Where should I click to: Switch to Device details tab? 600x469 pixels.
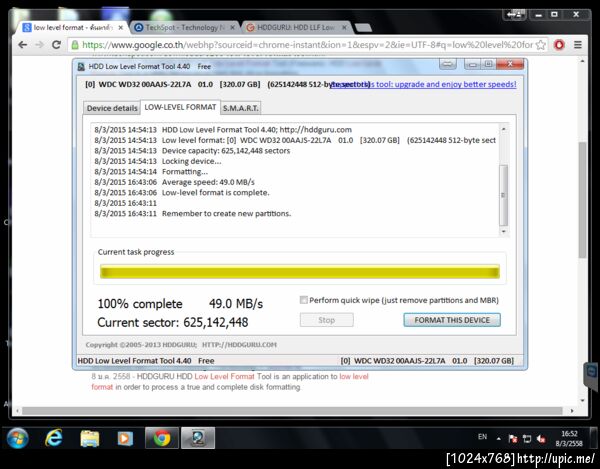point(112,108)
